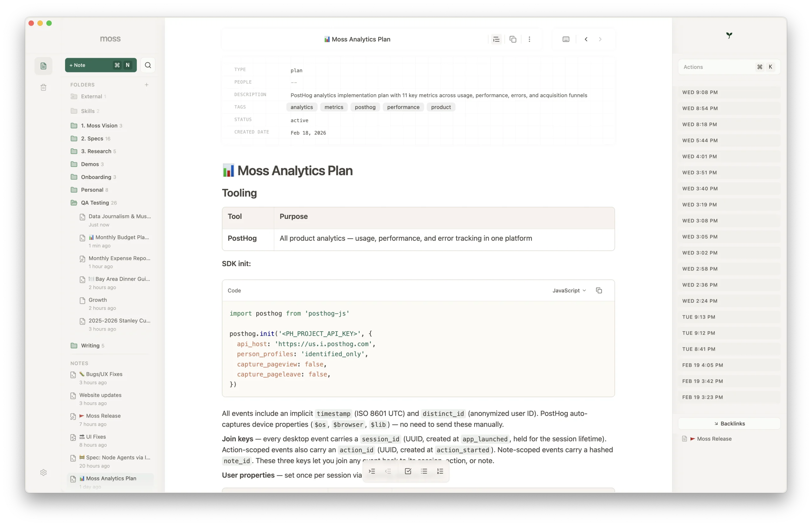Insert a checklist from the formatting bar
The height and width of the screenshot is (526, 812).
click(408, 471)
